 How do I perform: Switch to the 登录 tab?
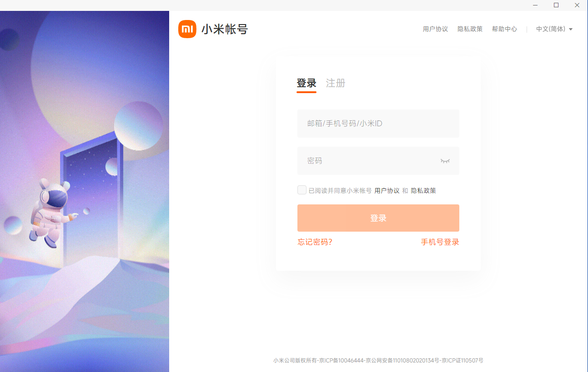[307, 83]
